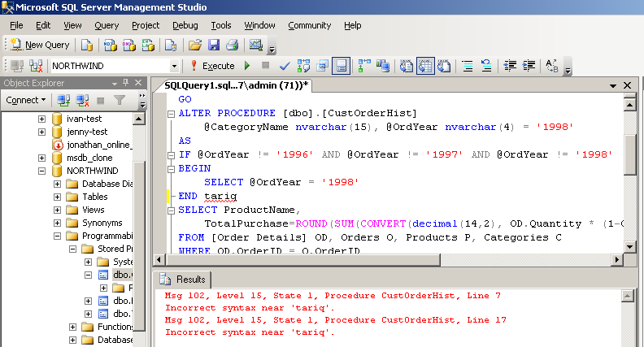Click the Execute button
This screenshot has height=347, width=644.
coord(213,66)
